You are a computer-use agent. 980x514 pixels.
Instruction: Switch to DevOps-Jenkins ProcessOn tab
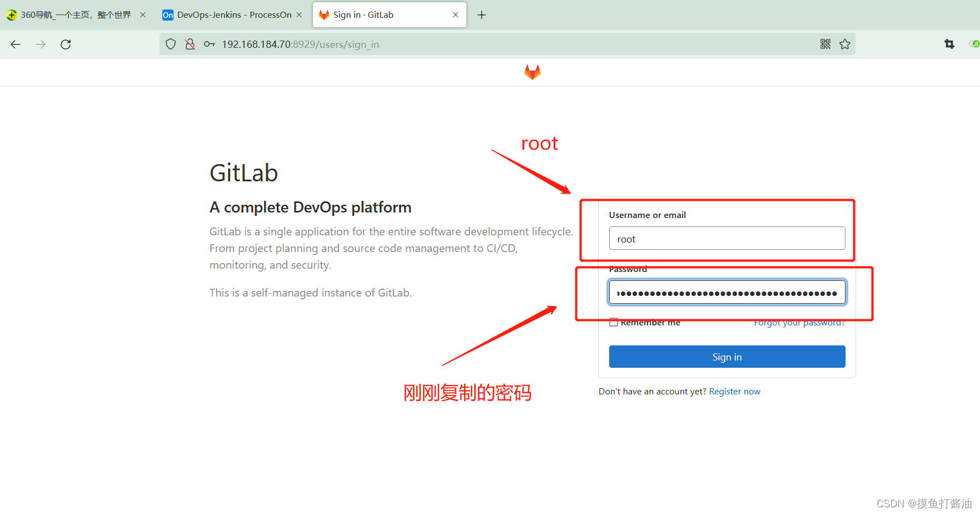233,15
